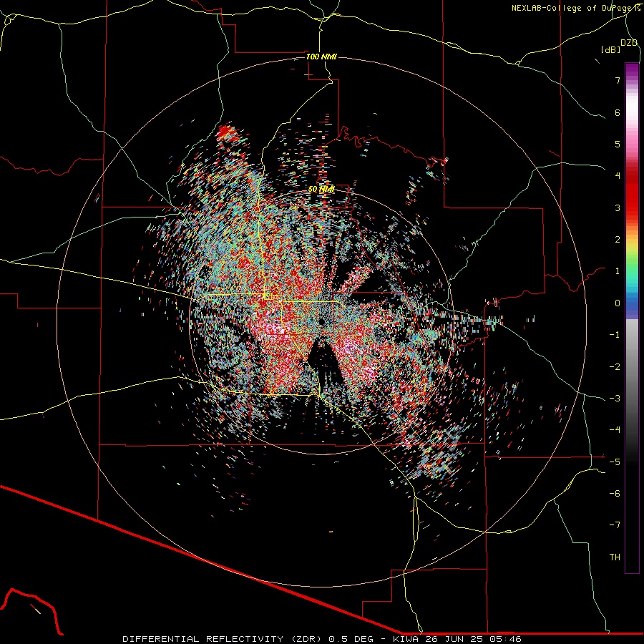The width and height of the screenshot is (644, 644).
Task: Click the 6 value on the color scale
Action: (x=618, y=112)
